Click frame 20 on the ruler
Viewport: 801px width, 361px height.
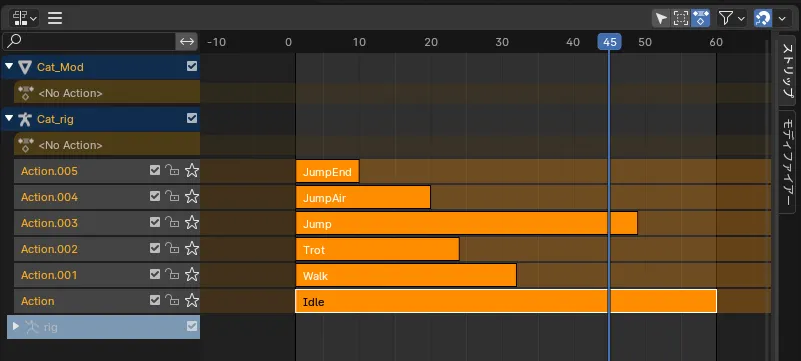coord(431,42)
